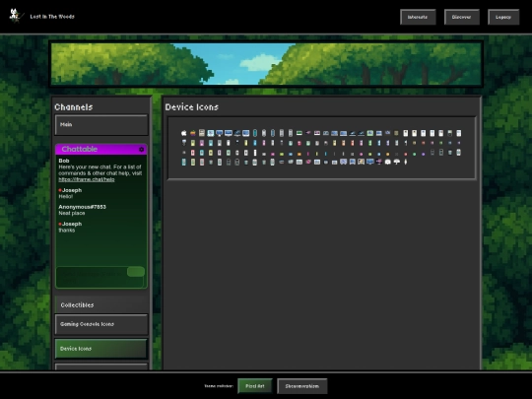Open the Discover page
This screenshot has height=399, width=532.
[x=461, y=17]
